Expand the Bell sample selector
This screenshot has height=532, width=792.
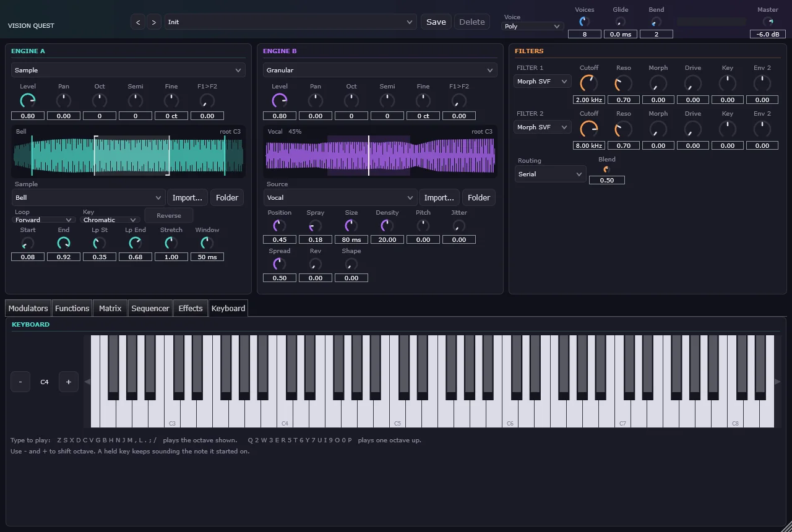click(x=88, y=197)
